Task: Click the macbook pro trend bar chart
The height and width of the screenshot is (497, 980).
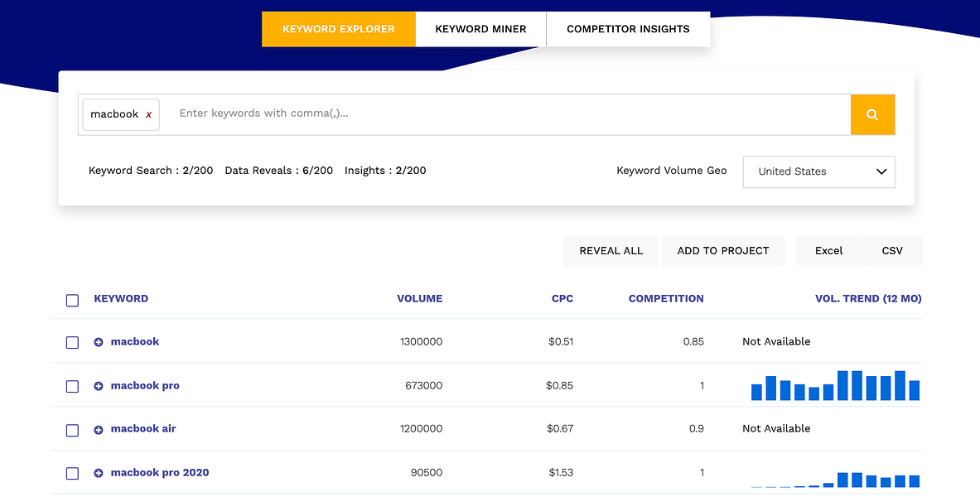Action: click(835, 385)
